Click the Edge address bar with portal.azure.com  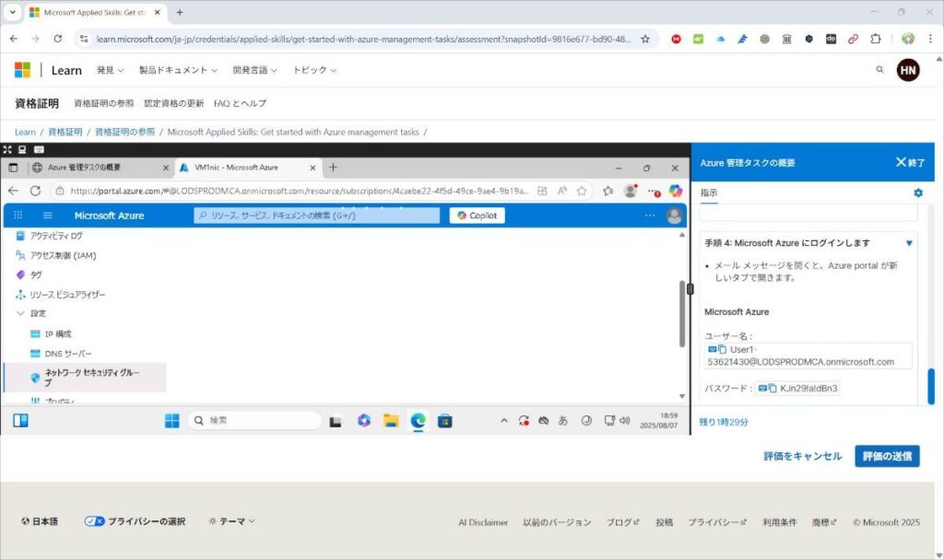click(300, 191)
